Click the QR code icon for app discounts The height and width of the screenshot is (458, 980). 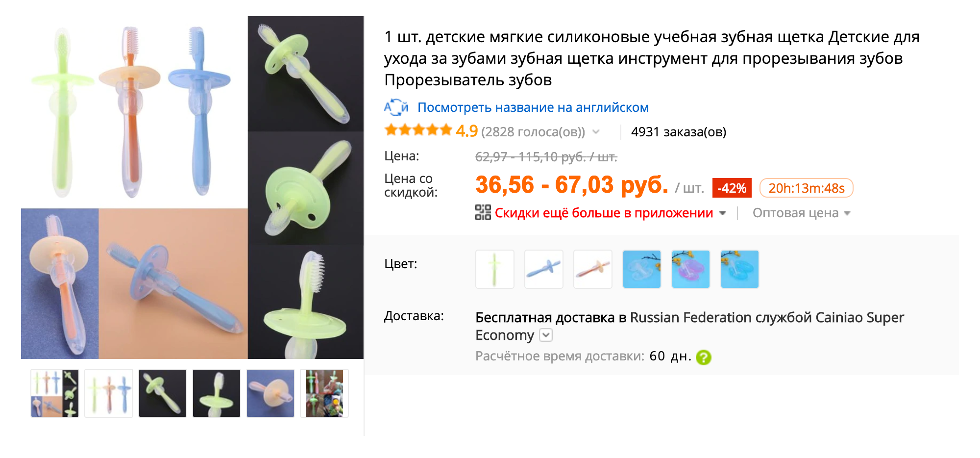pyautogui.click(x=483, y=213)
